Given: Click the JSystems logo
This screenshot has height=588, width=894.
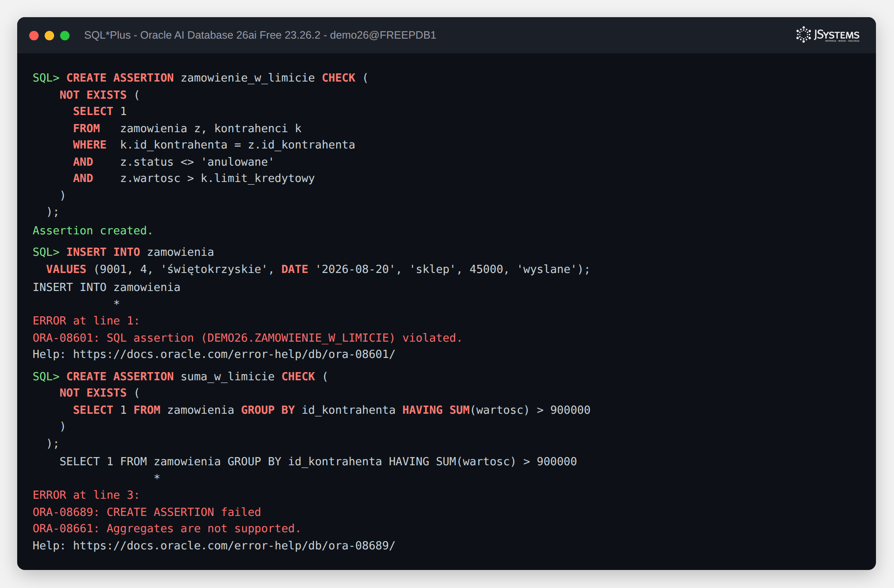Looking at the screenshot, I should (x=827, y=35).
